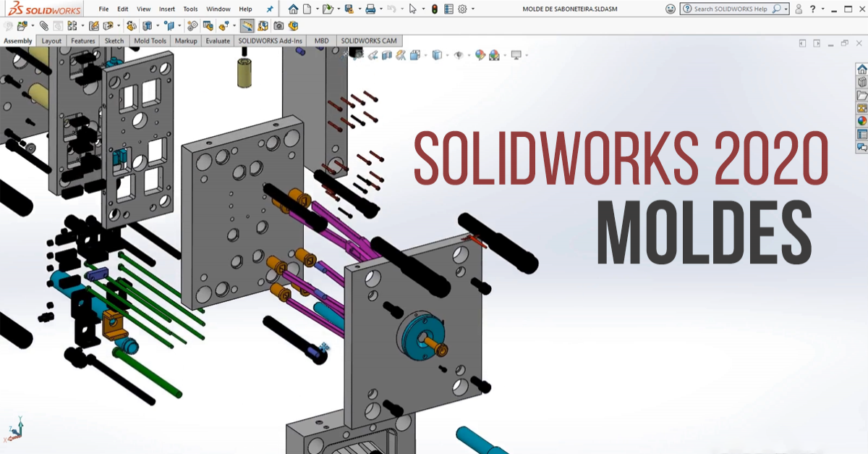Click the SOLIDWORKS Resources home icon

coord(861,70)
